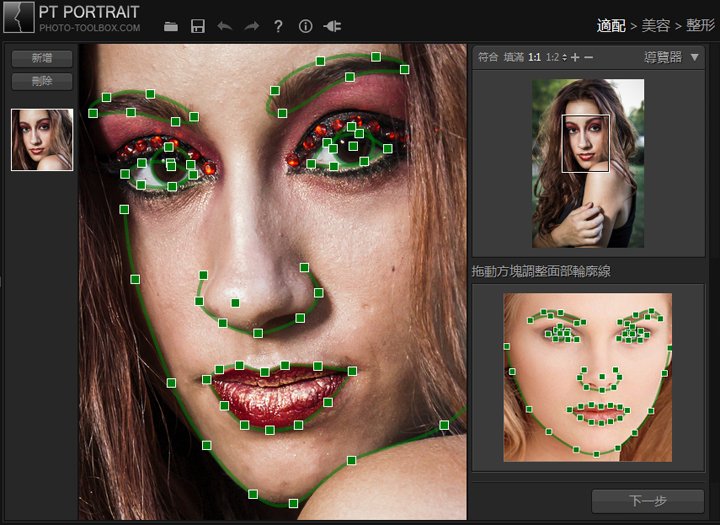720x525 pixels.
Task: Set zoom to 符合 (fit)
Action: tap(488, 57)
